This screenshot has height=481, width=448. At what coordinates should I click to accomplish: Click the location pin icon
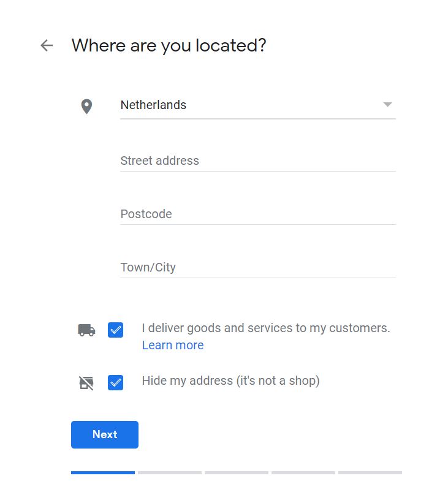pos(87,107)
